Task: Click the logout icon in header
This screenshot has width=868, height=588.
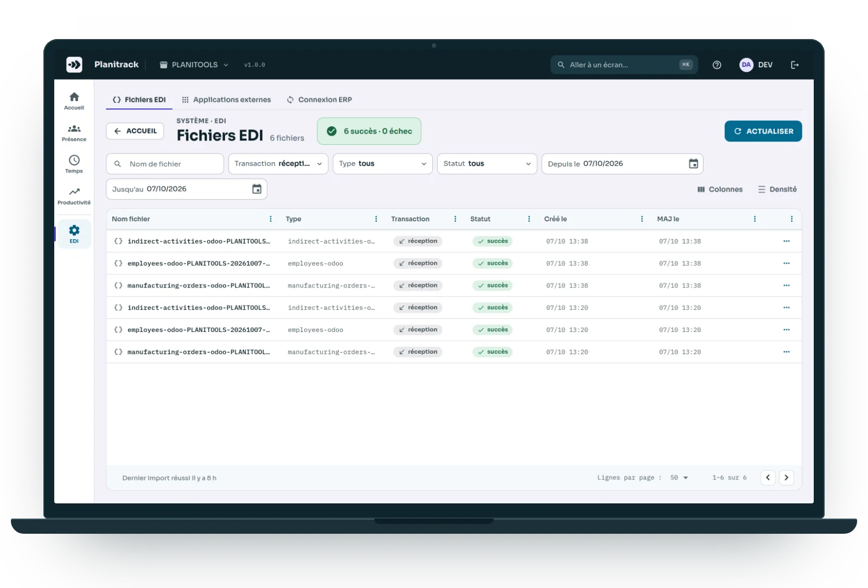Action: pyautogui.click(x=795, y=65)
